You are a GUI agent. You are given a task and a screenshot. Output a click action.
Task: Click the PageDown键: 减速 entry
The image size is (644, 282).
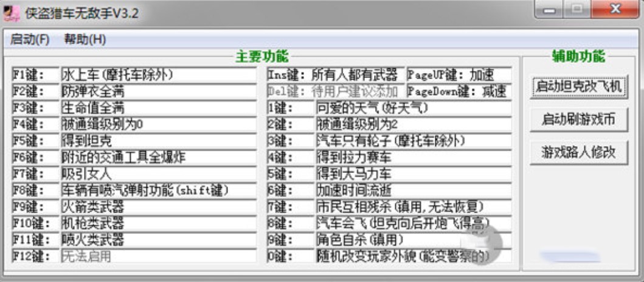pyautogui.click(x=459, y=91)
